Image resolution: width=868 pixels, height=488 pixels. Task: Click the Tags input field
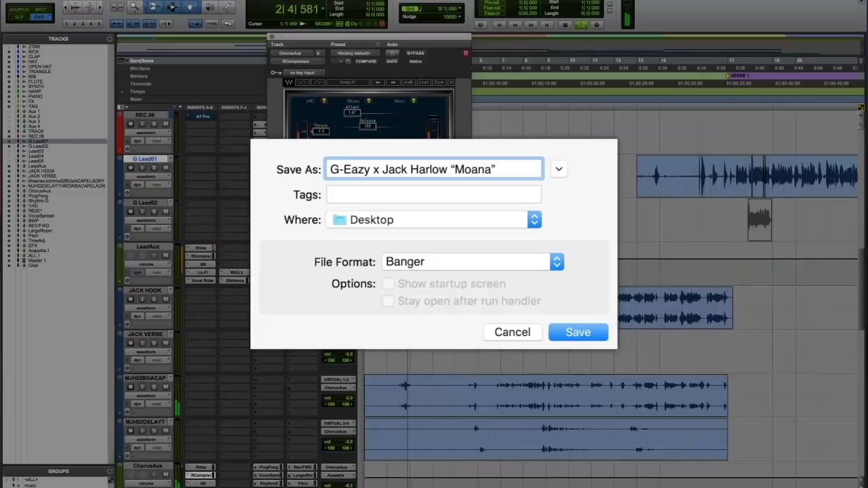(x=433, y=195)
